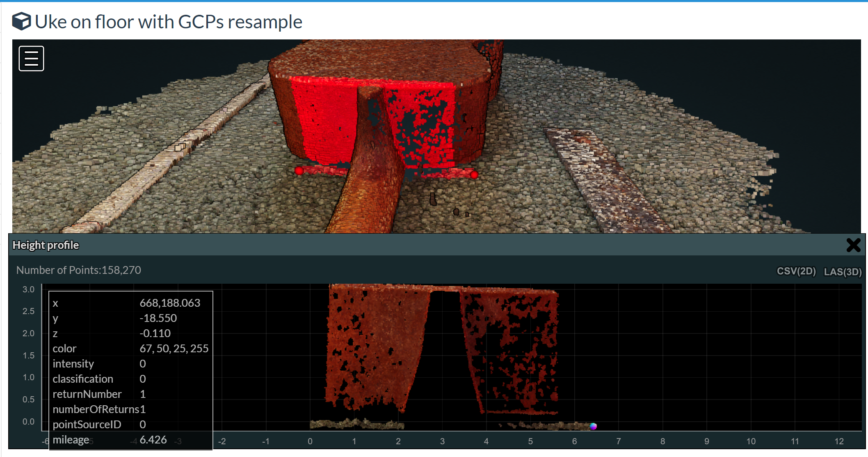Click the cube icon beside the title
This screenshot has width=868, height=457.
click(21, 21)
